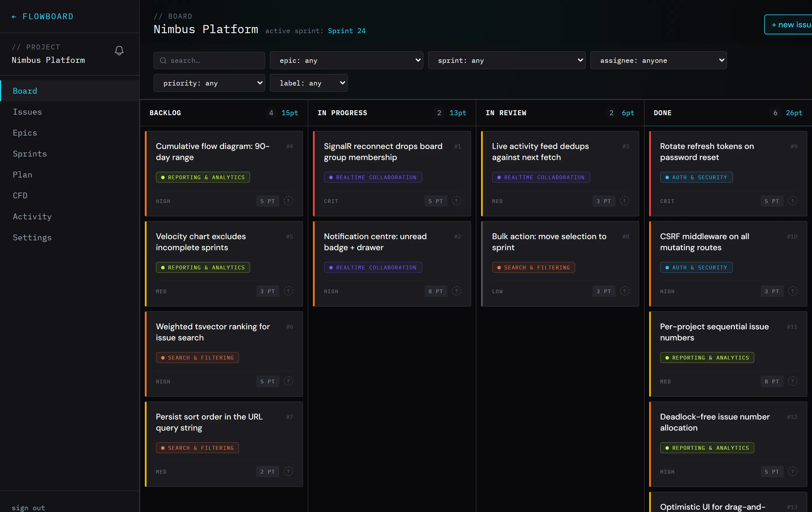Open Settings in the sidebar
812x512 pixels.
(x=70, y=237)
